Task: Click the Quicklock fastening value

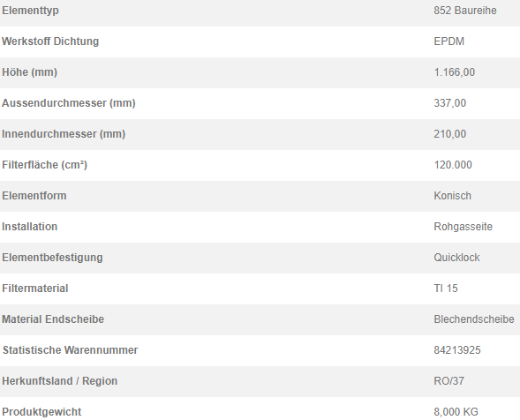Action: coord(456,258)
